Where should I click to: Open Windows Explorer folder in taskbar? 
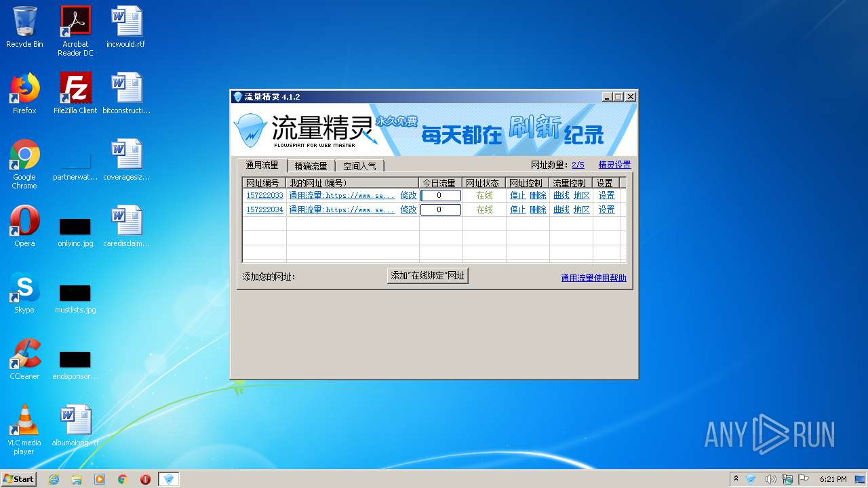77,479
